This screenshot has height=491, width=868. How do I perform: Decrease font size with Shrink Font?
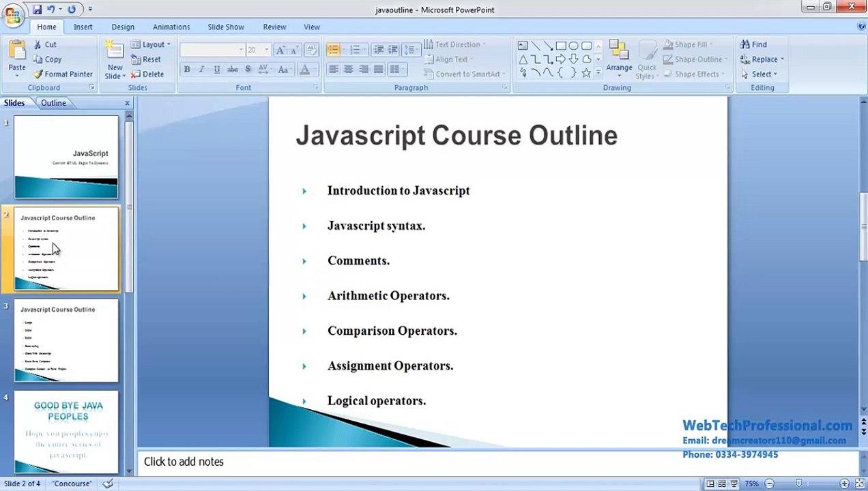294,50
